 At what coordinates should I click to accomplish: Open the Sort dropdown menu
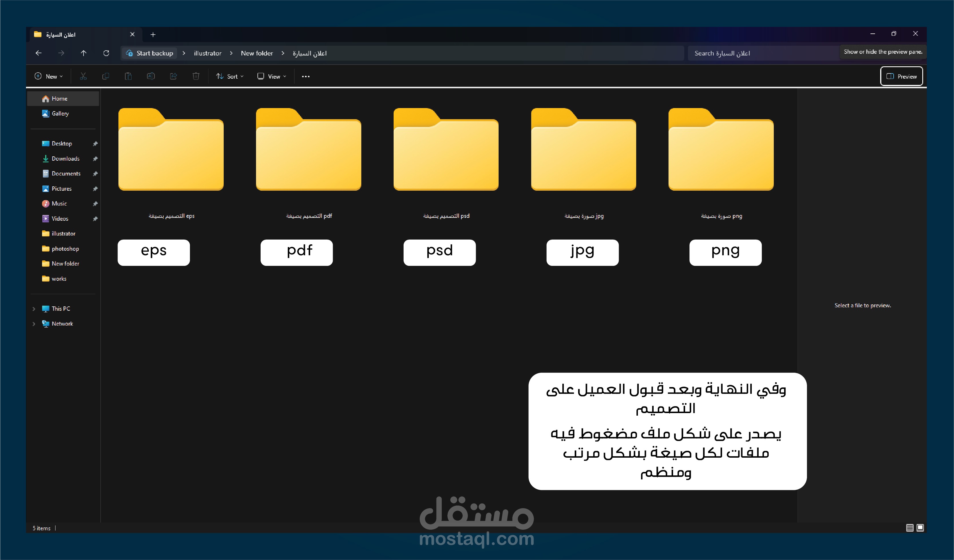tap(230, 76)
